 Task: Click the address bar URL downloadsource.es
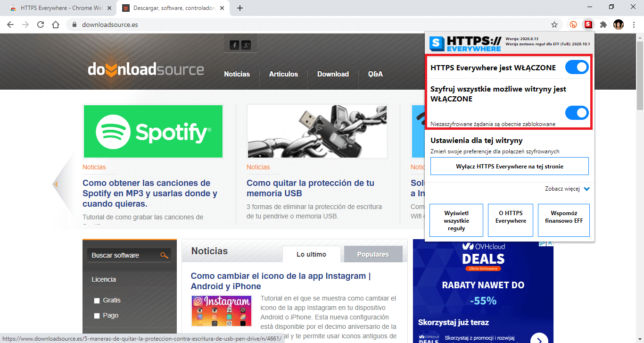coord(110,25)
